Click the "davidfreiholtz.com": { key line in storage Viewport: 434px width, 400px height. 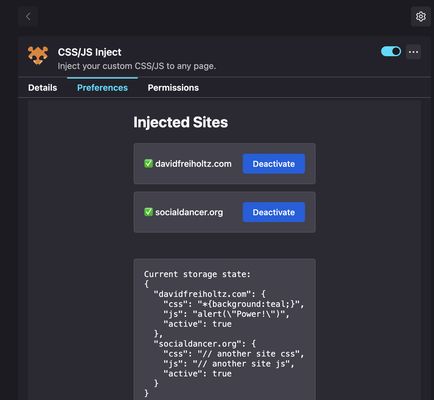[x=210, y=294]
